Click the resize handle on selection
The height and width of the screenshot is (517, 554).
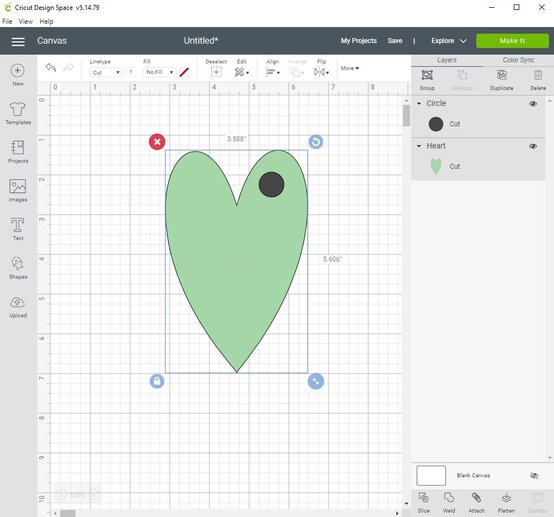(316, 381)
